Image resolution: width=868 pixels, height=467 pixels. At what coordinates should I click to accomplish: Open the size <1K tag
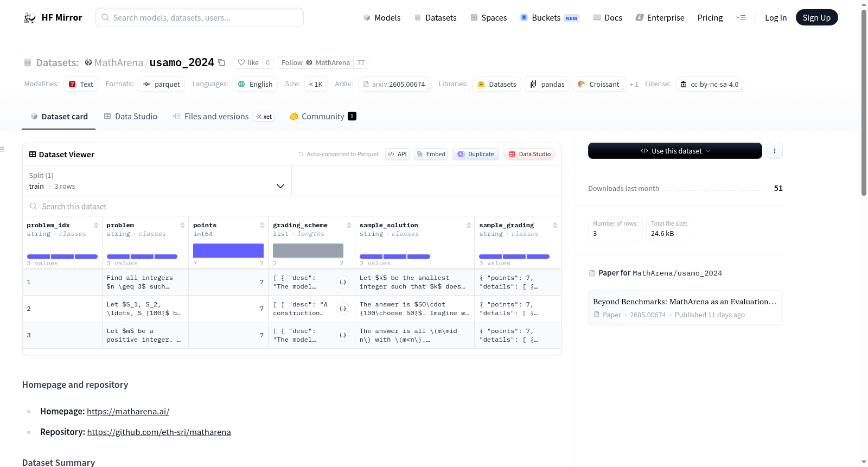[316, 84]
